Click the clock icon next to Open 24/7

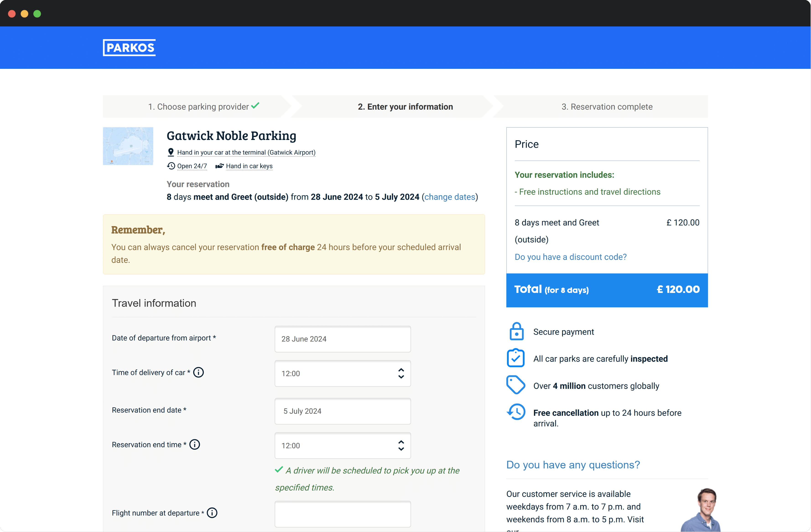tap(171, 166)
